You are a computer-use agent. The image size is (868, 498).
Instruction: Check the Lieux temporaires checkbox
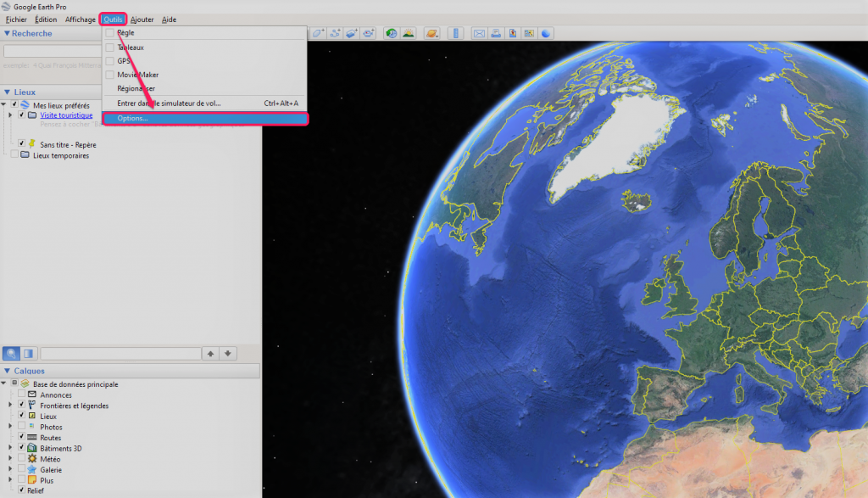point(14,155)
